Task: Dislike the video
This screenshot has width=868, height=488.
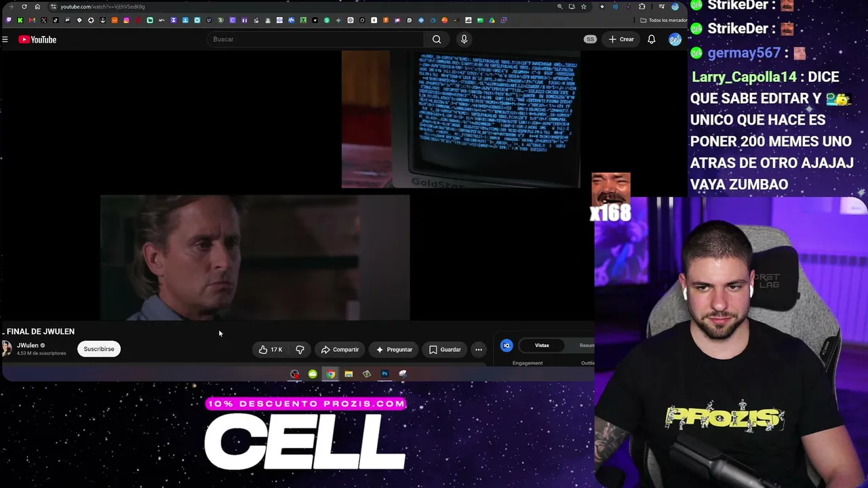Action: 300,350
